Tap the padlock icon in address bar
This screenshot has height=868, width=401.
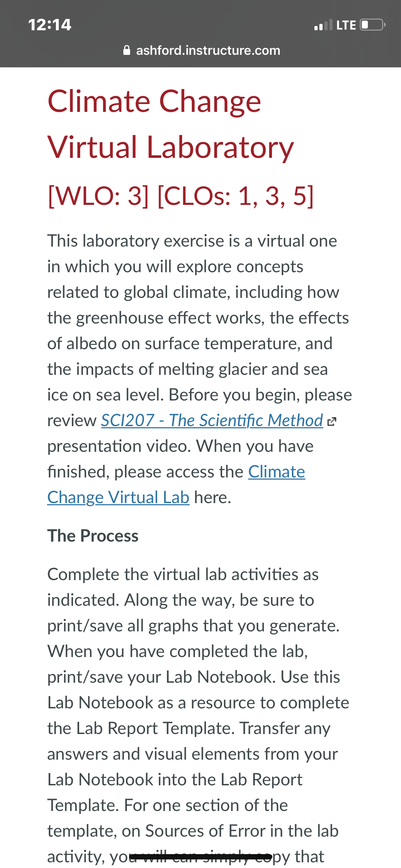click(127, 50)
